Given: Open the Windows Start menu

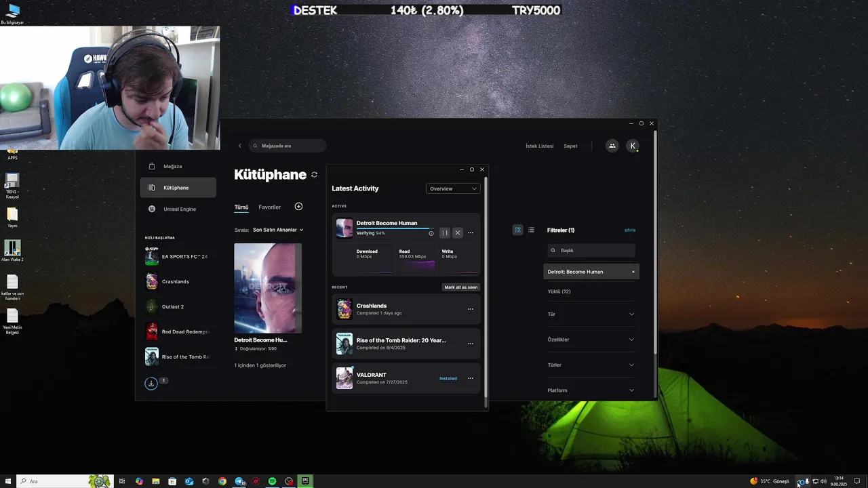Looking at the screenshot, I should coord(7,481).
